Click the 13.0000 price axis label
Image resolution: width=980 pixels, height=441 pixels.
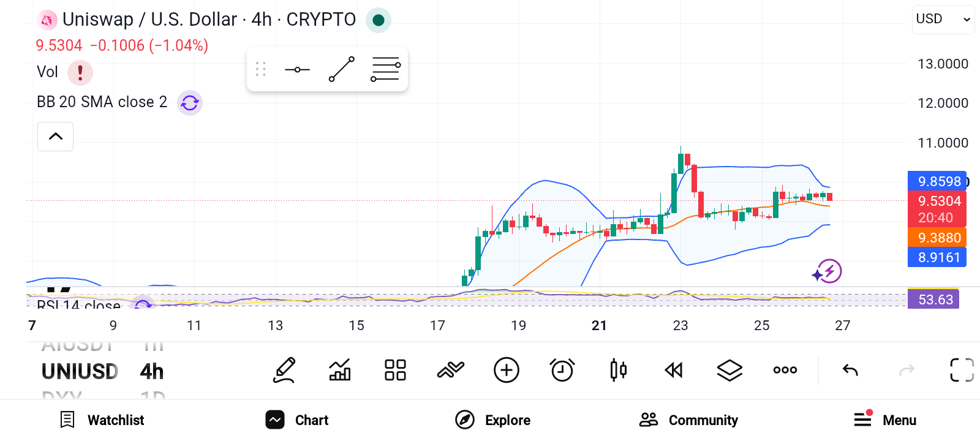(943, 64)
